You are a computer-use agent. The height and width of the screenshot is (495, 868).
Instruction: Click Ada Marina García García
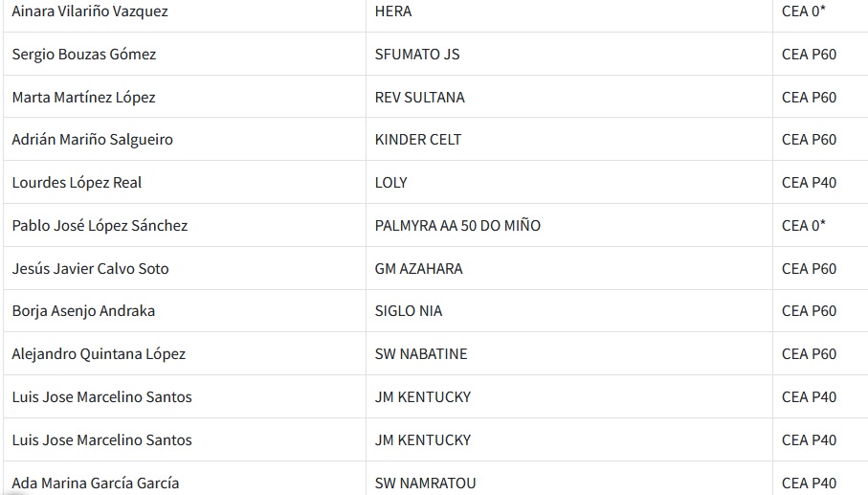pyautogui.click(x=95, y=483)
